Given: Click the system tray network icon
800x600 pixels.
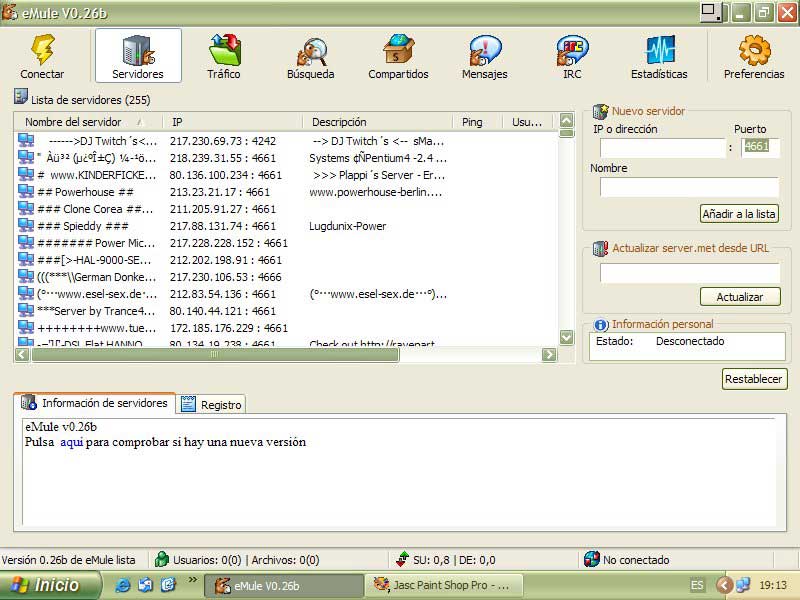Looking at the screenshot, I should 743,585.
